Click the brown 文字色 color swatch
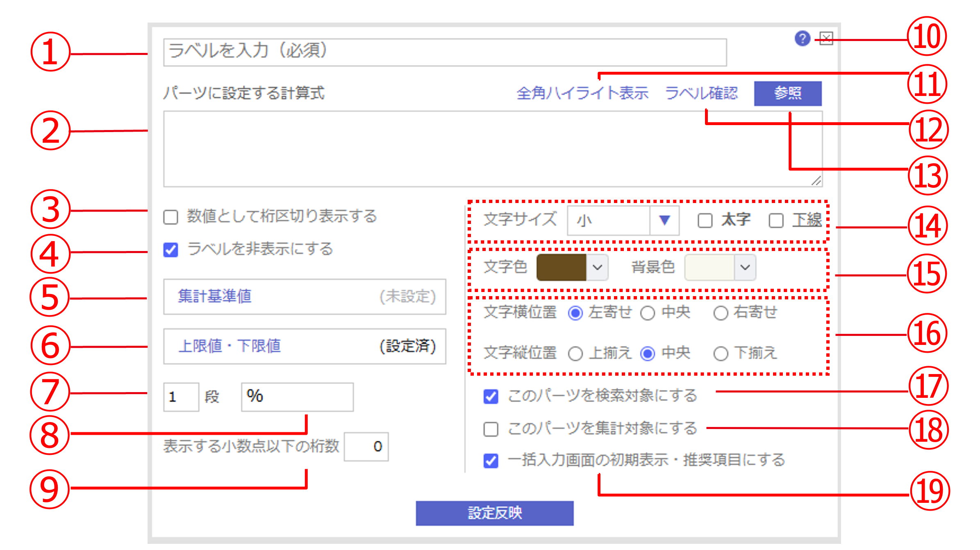Image resolution: width=980 pixels, height=550 pixels. [561, 267]
